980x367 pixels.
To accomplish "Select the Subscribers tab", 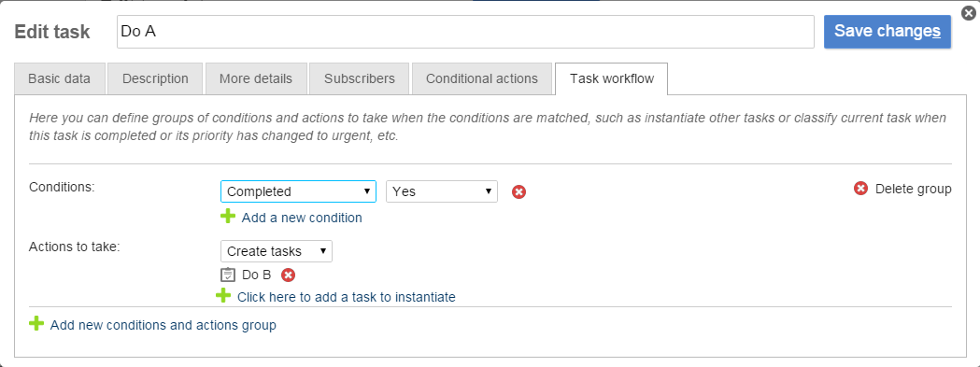I will [360, 78].
